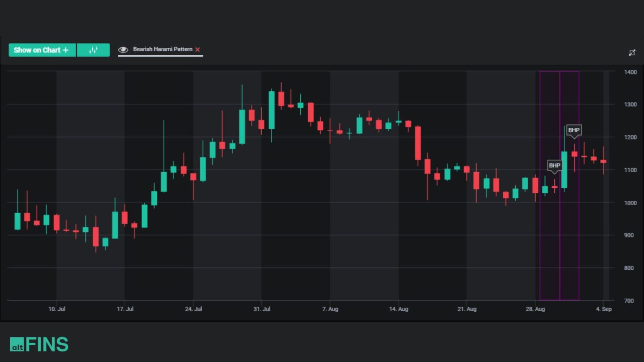Select the Bearish Harami Pattern label
Image resolution: width=644 pixels, height=362 pixels.
[x=163, y=49]
